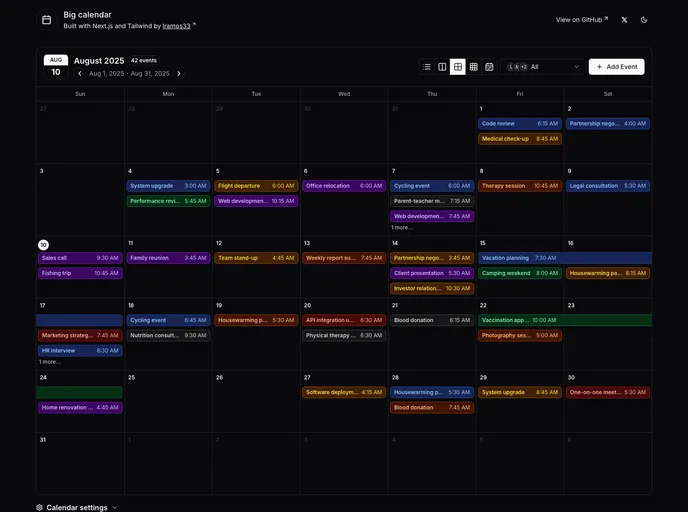The height and width of the screenshot is (512, 688).
Task: Open Housewarming party event on Aug 28
Action: click(432, 392)
